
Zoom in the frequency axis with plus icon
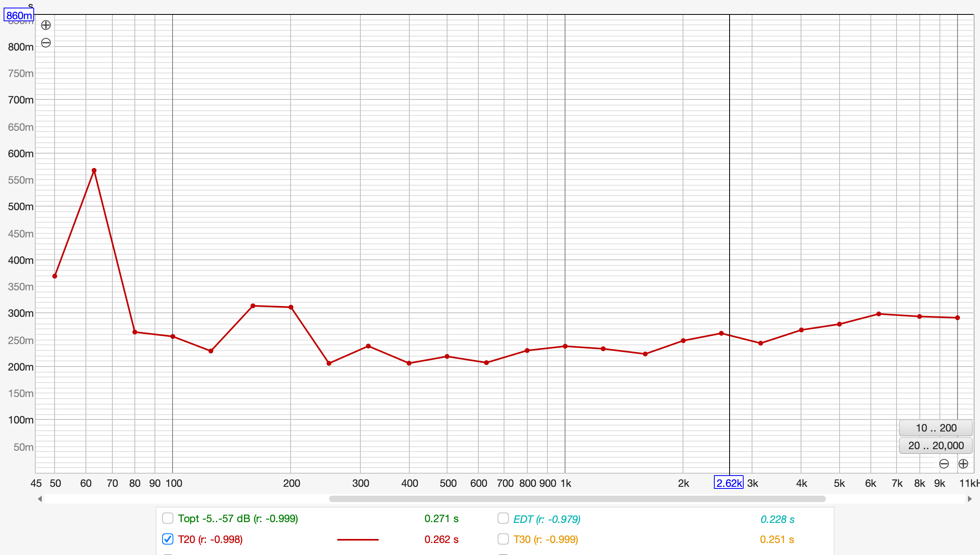pos(963,464)
